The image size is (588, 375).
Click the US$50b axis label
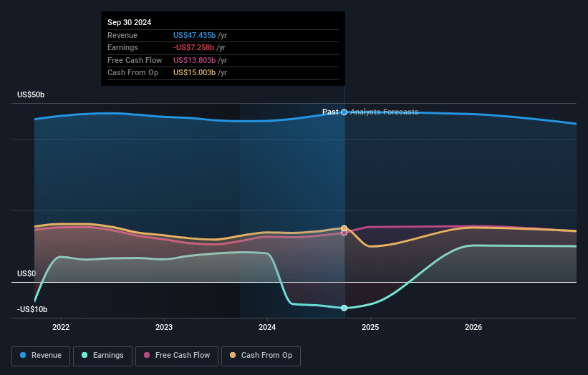(x=31, y=94)
